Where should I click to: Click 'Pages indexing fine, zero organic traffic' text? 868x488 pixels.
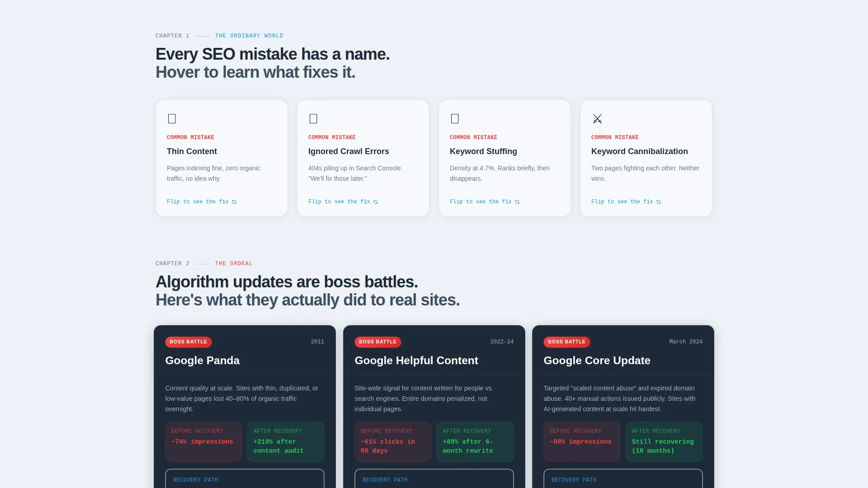pyautogui.click(x=213, y=173)
